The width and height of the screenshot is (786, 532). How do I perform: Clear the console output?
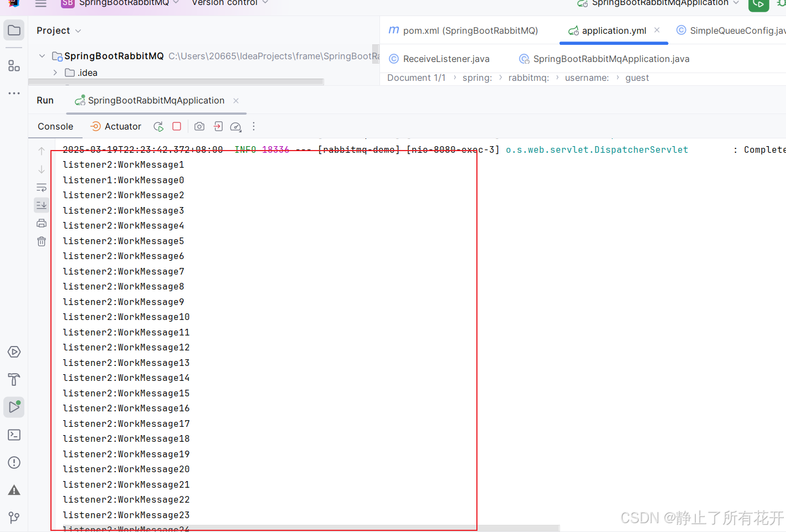pyautogui.click(x=42, y=241)
